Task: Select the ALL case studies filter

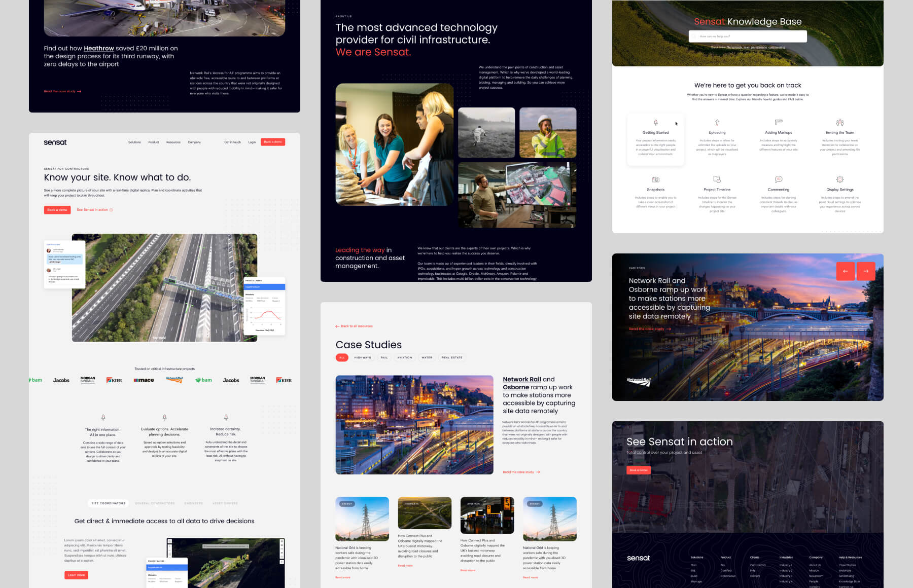Action: (342, 358)
